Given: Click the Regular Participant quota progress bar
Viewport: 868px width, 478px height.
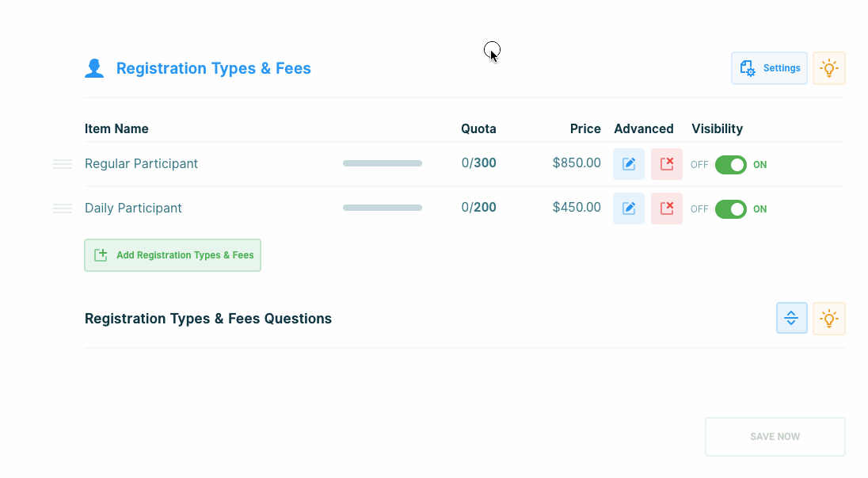Looking at the screenshot, I should coord(383,163).
